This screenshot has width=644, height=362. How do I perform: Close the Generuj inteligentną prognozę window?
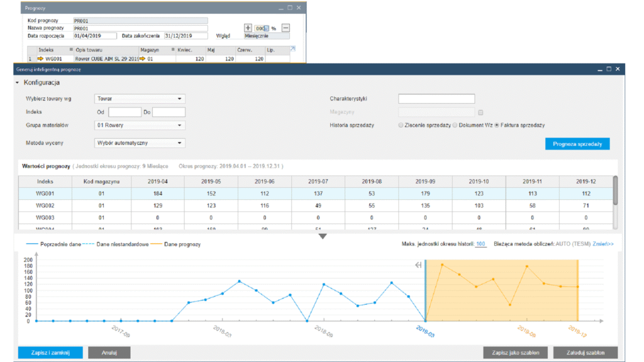(618, 69)
